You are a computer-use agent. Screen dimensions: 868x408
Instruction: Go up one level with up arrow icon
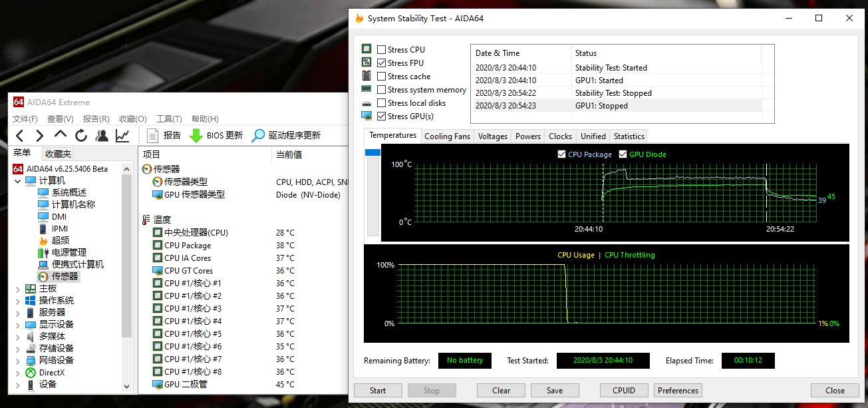click(61, 135)
